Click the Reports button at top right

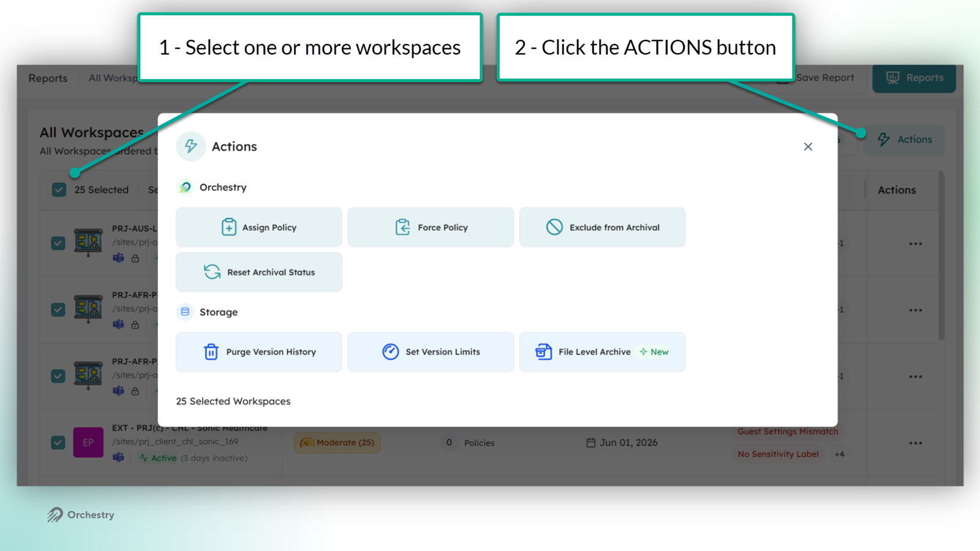coord(914,78)
